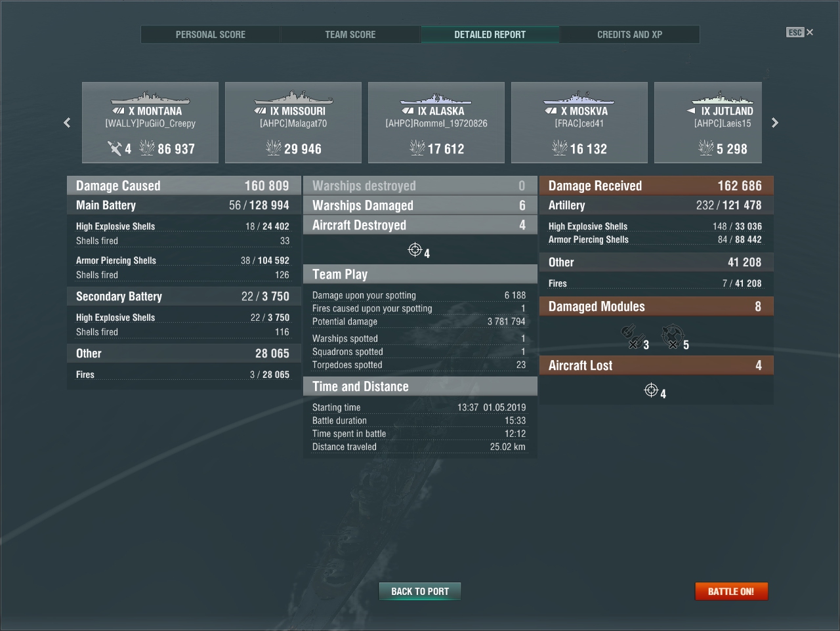Click the Damage Received header
Image resolution: width=840 pixels, height=631 pixels.
pyautogui.click(x=656, y=186)
